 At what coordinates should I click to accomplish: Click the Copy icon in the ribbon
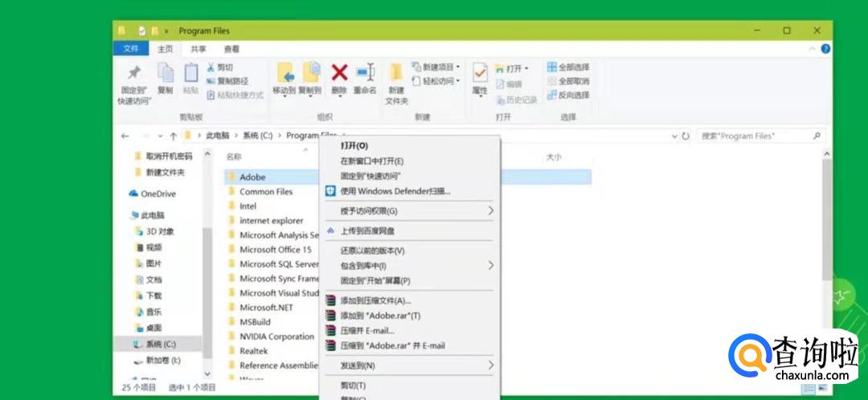point(165,72)
